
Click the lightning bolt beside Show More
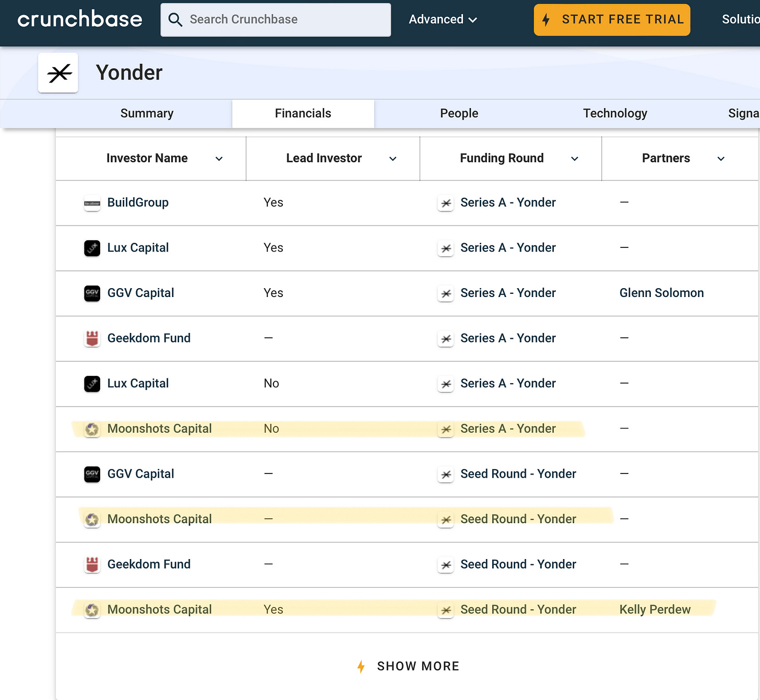pyautogui.click(x=361, y=667)
